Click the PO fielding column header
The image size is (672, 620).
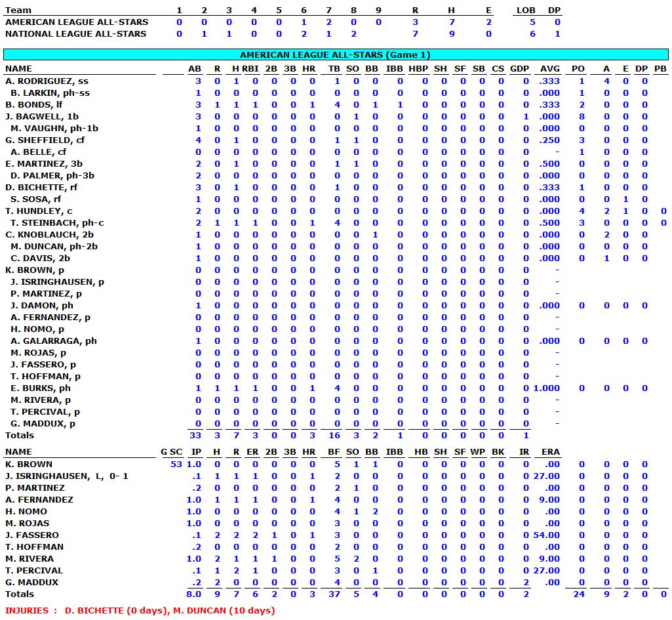[578, 69]
